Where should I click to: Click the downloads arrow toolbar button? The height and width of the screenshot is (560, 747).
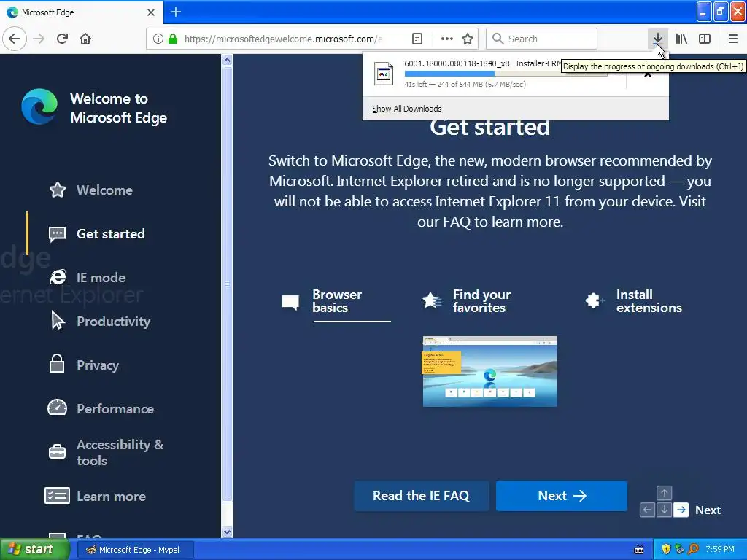[x=657, y=39]
